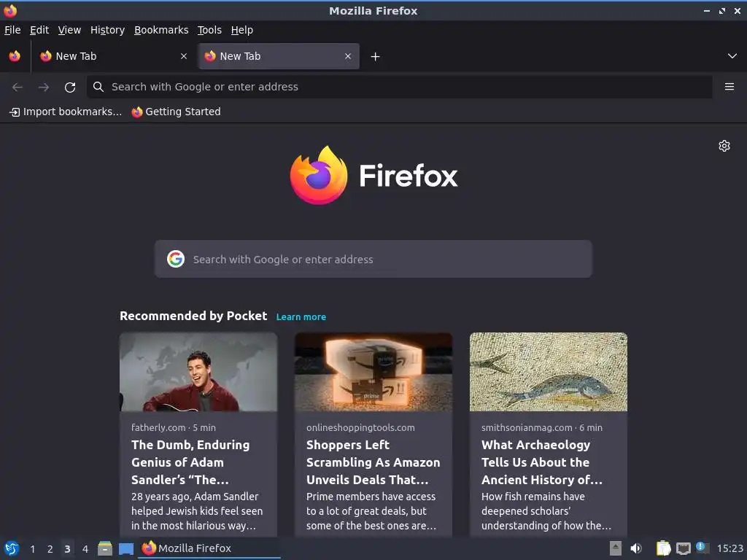Viewport: 747px width, 560px height.
Task: Go forward with the forward arrow
Action: (44, 87)
